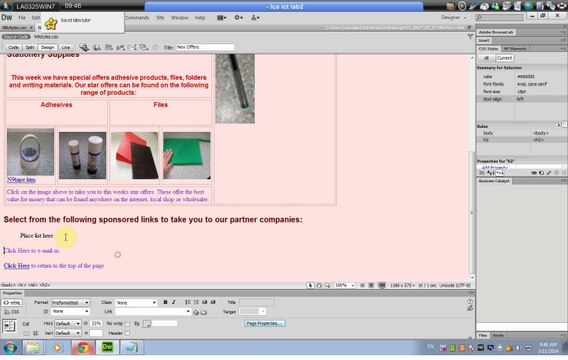
Task: Click the text indent icon
Action: (213, 302)
